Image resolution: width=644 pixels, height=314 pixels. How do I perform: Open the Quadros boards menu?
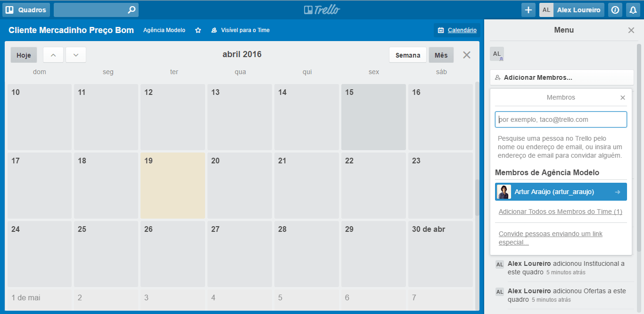[26, 10]
